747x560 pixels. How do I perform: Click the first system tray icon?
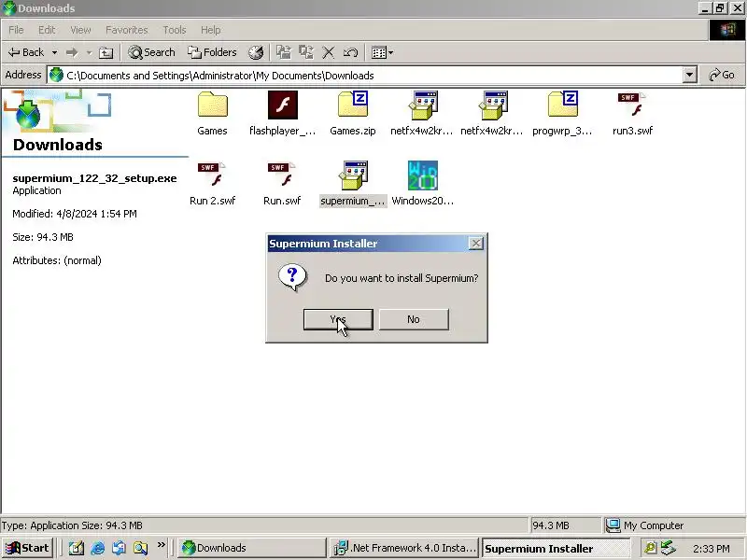tap(649, 548)
